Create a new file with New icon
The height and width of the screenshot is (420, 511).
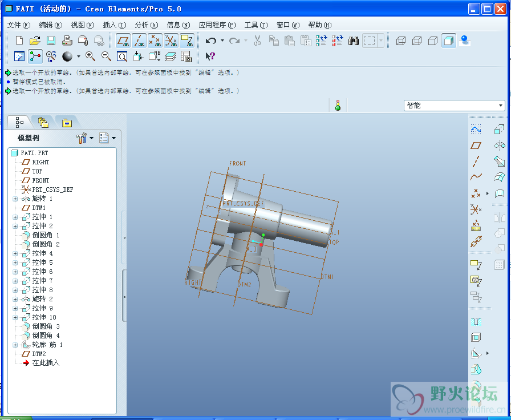pos(19,41)
